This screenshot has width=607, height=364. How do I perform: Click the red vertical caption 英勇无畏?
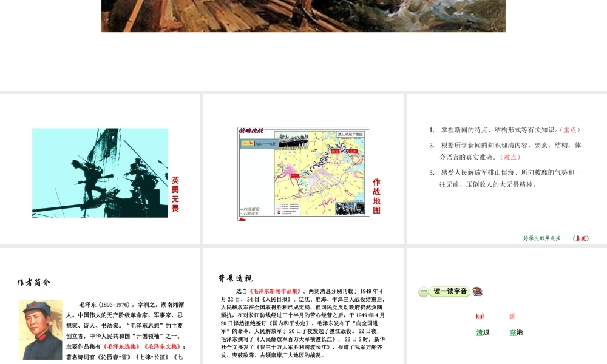[175, 194]
